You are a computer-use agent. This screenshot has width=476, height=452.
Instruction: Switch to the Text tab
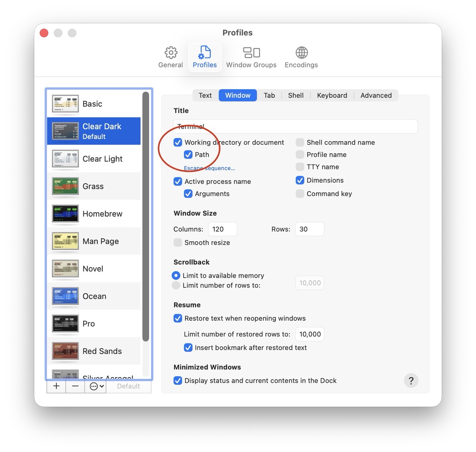tap(205, 96)
